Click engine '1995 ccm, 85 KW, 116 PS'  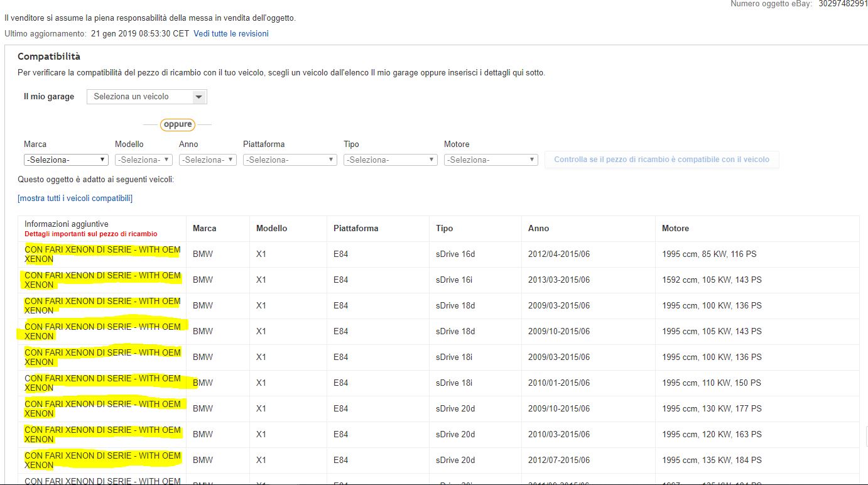(709, 254)
